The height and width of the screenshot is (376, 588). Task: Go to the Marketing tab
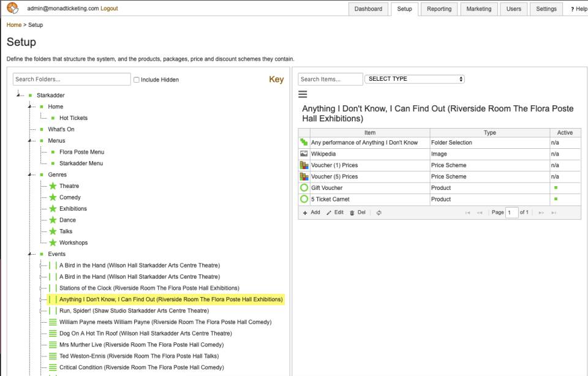479,9
